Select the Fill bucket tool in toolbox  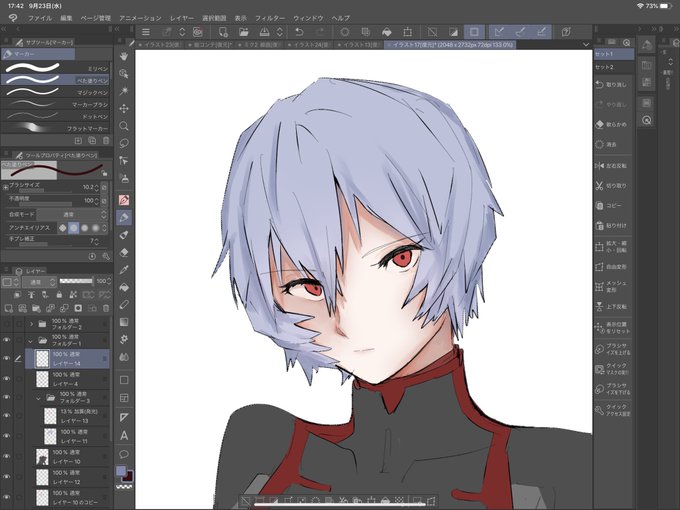tap(124, 287)
